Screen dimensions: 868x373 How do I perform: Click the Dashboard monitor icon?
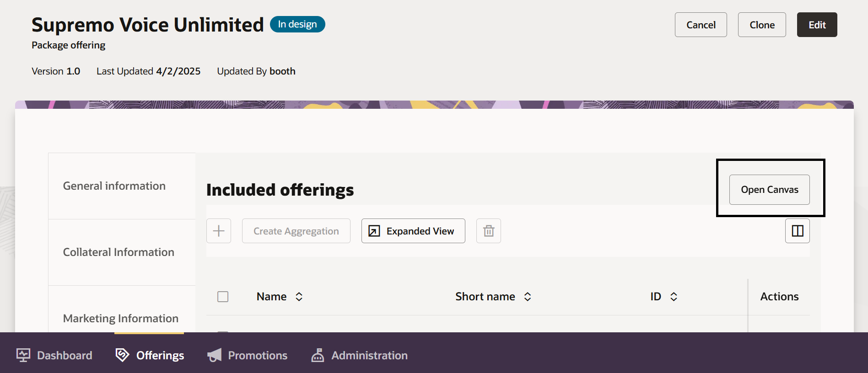click(23, 355)
